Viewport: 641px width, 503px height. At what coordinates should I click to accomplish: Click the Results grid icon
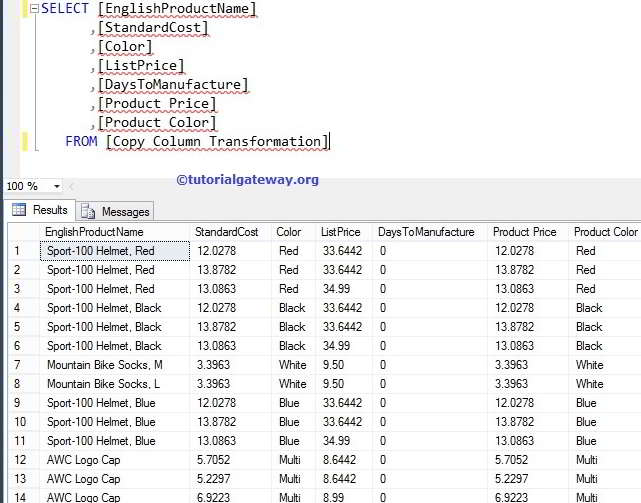click(19, 210)
